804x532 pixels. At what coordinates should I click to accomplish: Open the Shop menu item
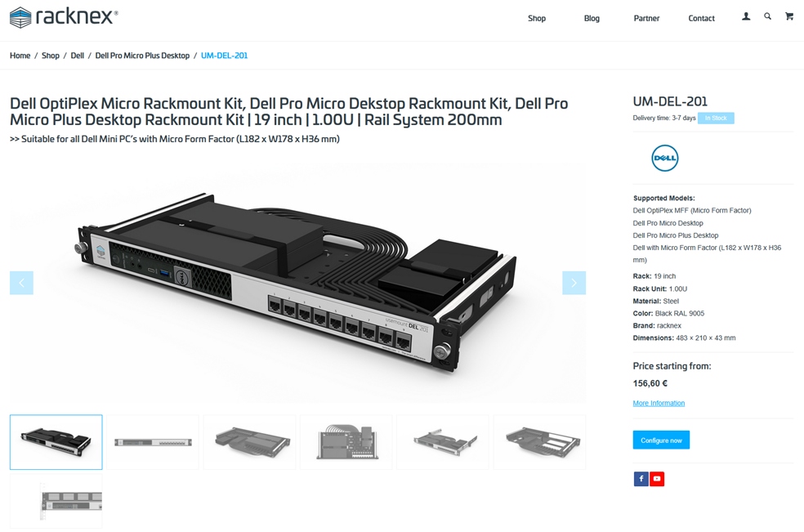tap(537, 19)
